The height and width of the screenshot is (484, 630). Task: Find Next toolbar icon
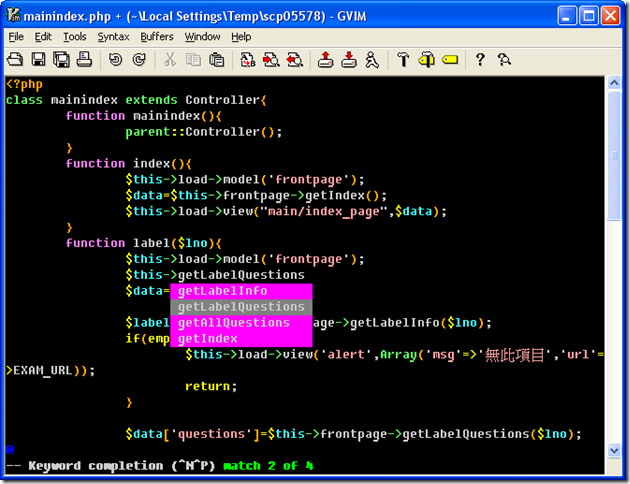[271, 60]
